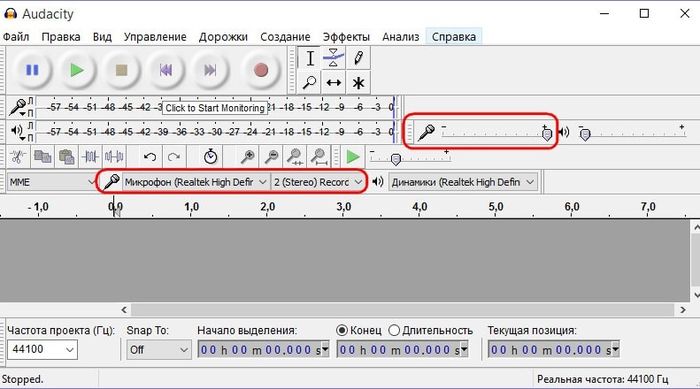Select the Multi-tool asterisk icon
This screenshot has width=700, height=389.
(358, 83)
